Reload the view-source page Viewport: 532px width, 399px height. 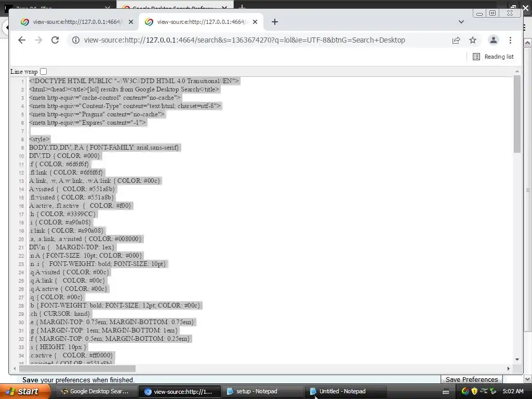point(55,40)
